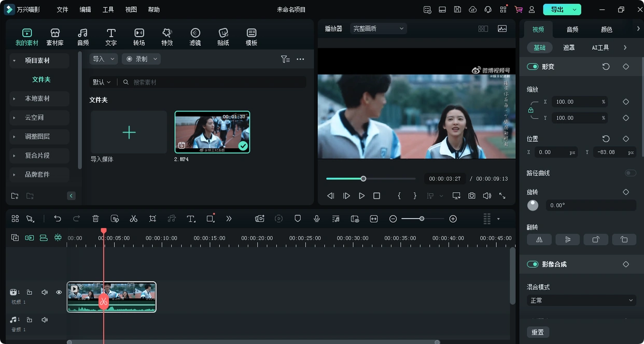Select the 2.MP4 media thumbnail

coord(212,132)
